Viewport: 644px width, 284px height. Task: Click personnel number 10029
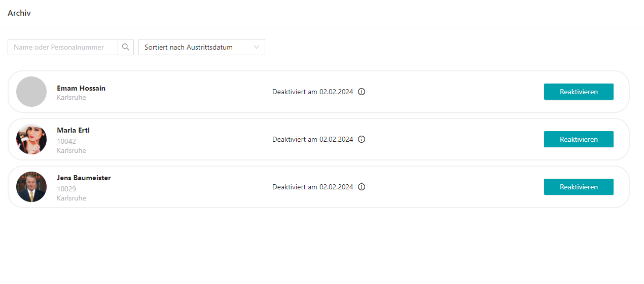point(66,189)
